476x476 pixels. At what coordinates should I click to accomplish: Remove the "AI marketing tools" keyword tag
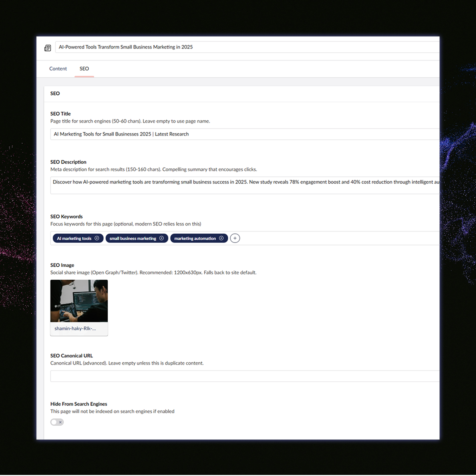point(97,238)
